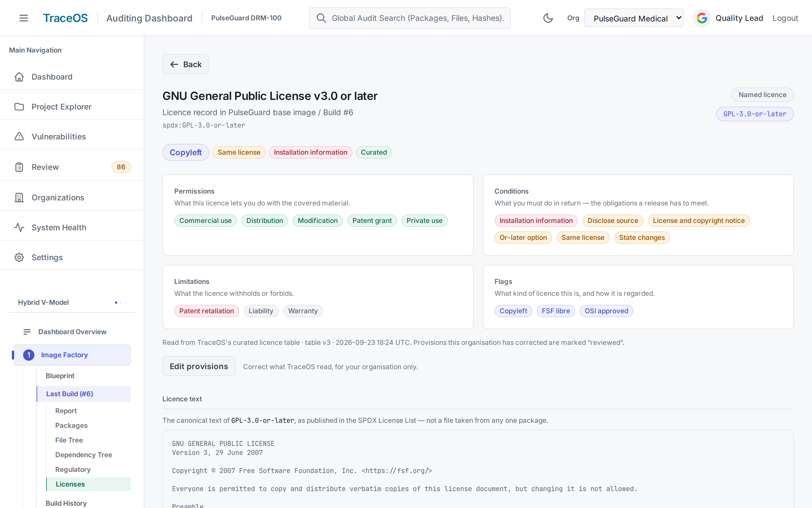Screen dimensions: 812x508
Task: Open Dashboard from the home icon
Action: pos(19,77)
